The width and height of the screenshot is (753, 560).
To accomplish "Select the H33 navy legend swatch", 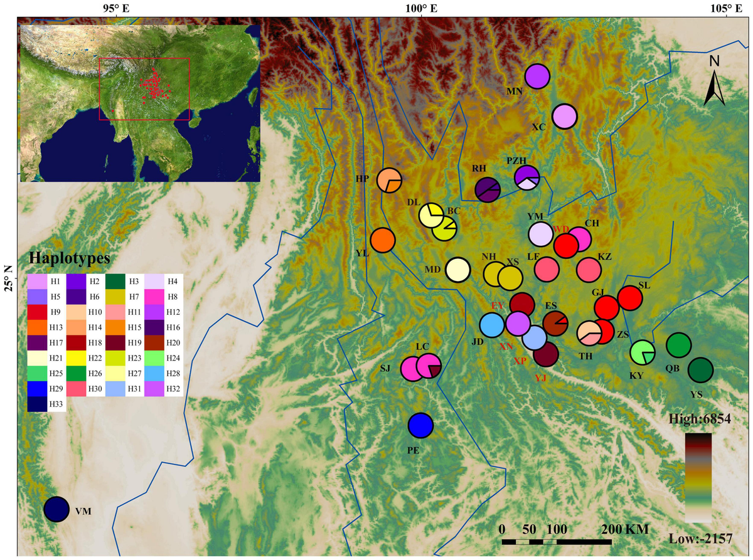I will tap(38, 404).
